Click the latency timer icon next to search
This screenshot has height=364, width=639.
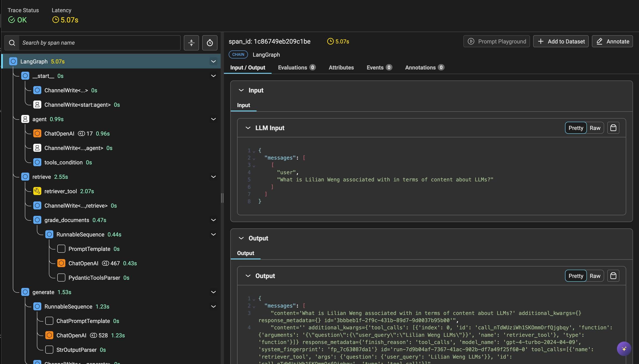(x=210, y=43)
